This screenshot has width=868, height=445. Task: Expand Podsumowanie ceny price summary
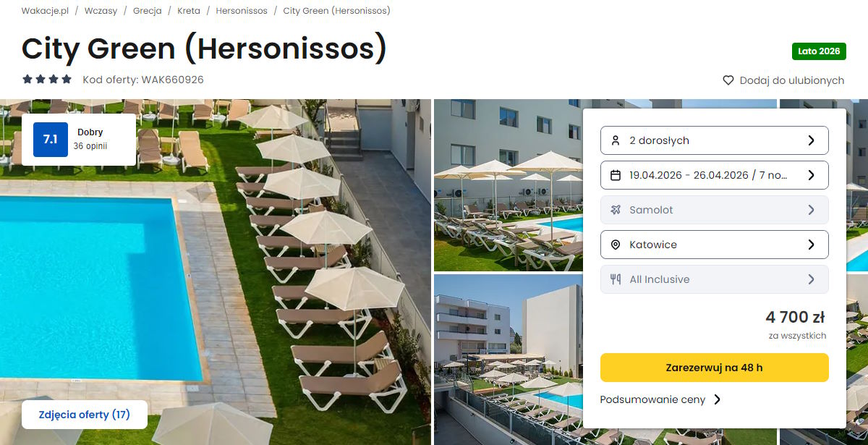coord(660,399)
